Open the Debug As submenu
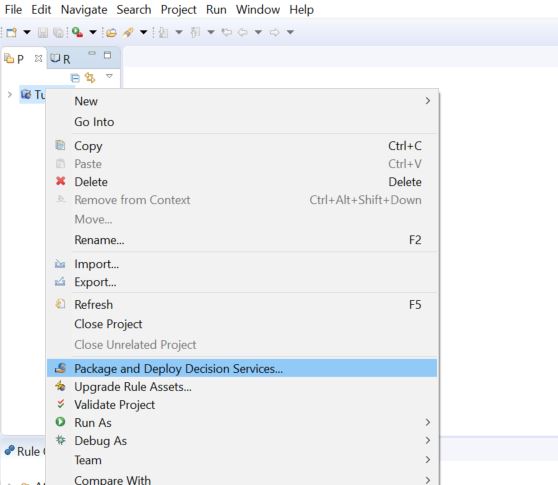This screenshot has height=485, width=558. (x=242, y=441)
